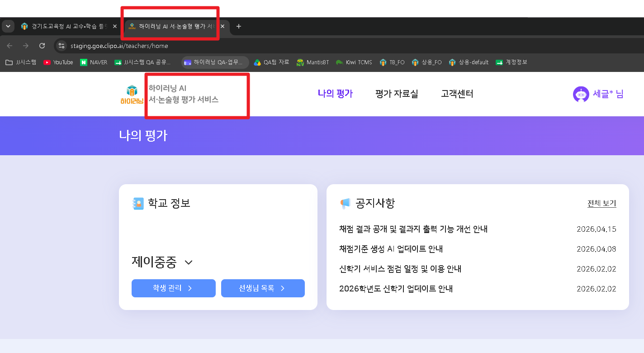Open a new browser tab
The height and width of the screenshot is (353, 644).
click(x=239, y=26)
